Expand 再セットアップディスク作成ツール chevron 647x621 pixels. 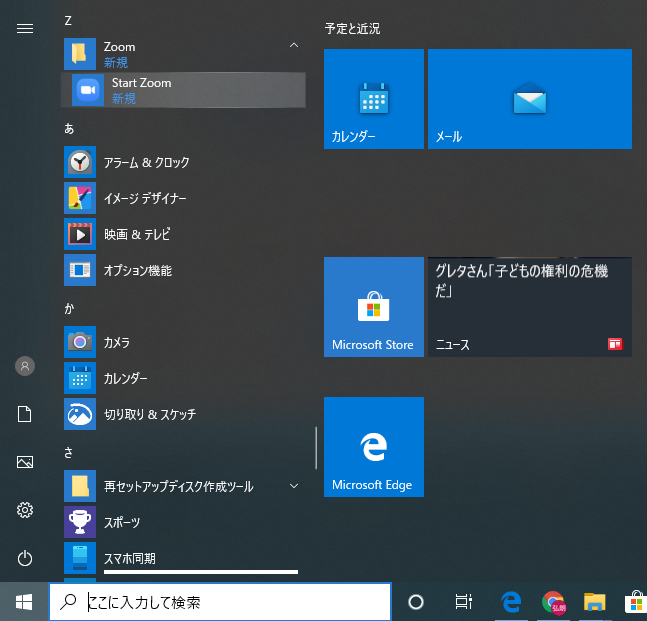pyautogui.click(x=294, y=486)
